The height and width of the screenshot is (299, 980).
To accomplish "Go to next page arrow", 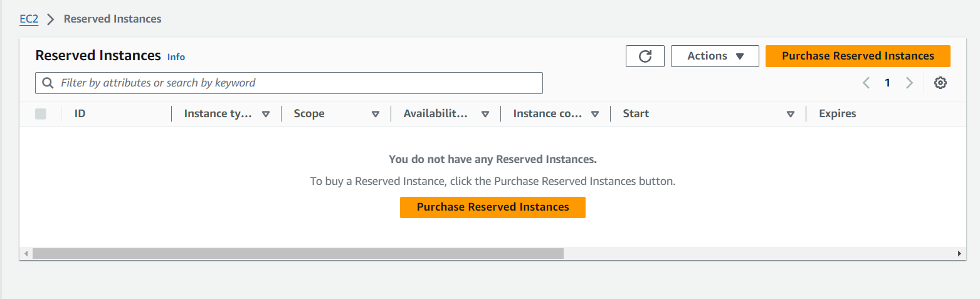I will coord(909,83).
